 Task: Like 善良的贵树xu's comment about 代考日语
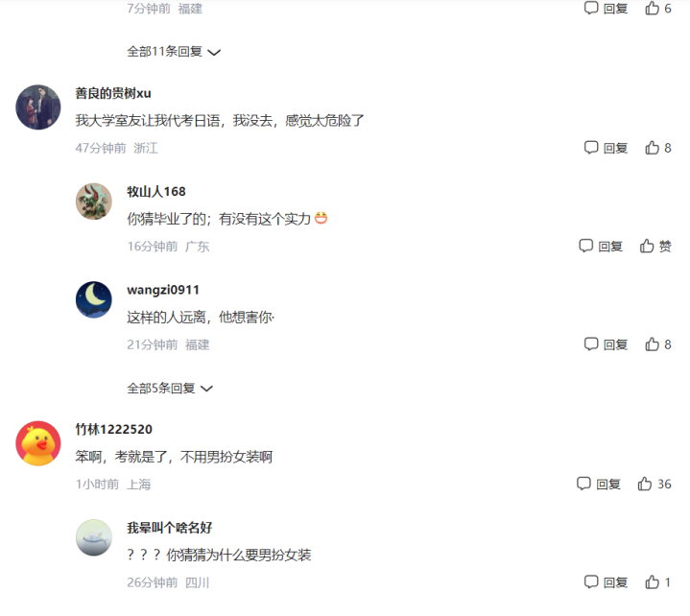[x=658, y=148]
